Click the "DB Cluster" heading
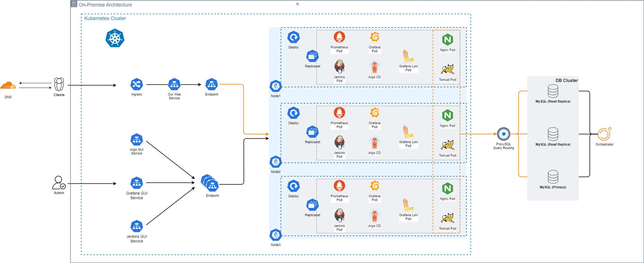This screenshot has width=644, height=263. point(567,81)
